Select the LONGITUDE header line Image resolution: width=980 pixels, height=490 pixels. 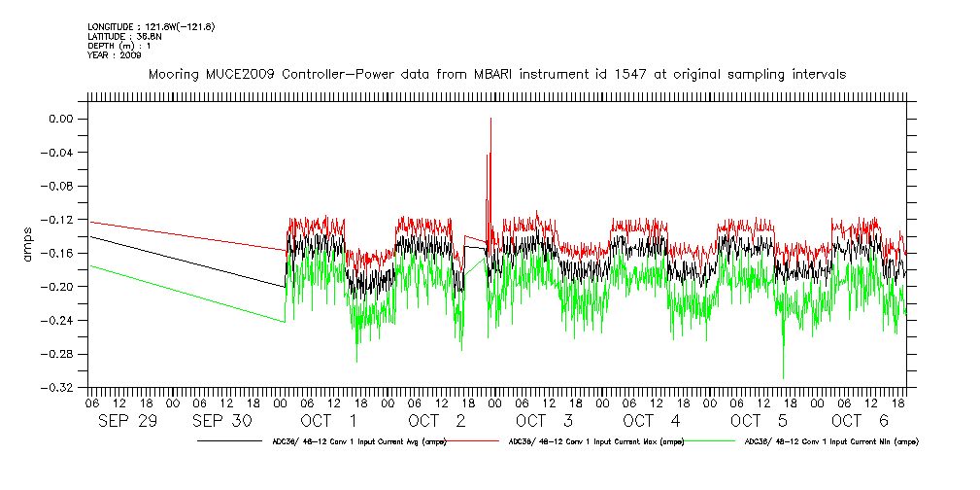click(x=151, y=26)
